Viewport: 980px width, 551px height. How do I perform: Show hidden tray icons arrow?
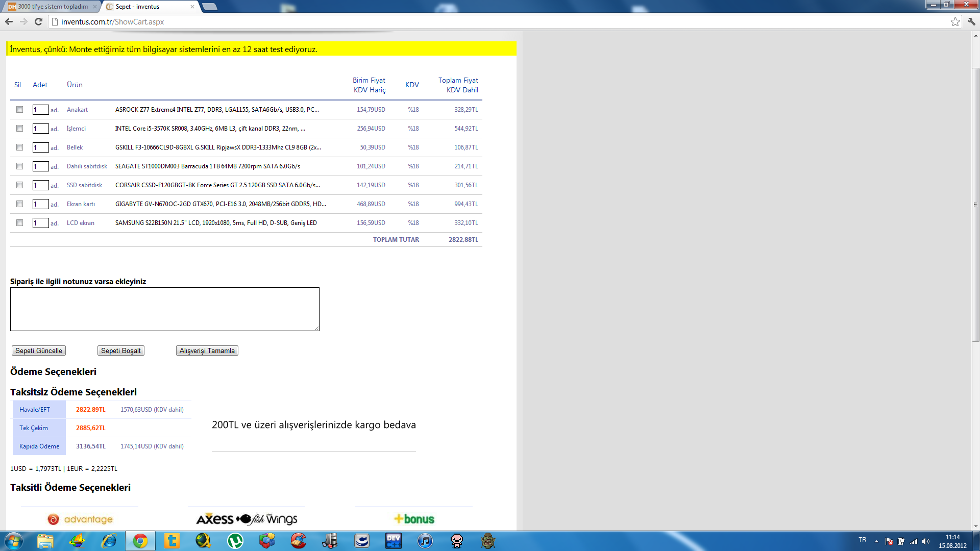[876, 541]
